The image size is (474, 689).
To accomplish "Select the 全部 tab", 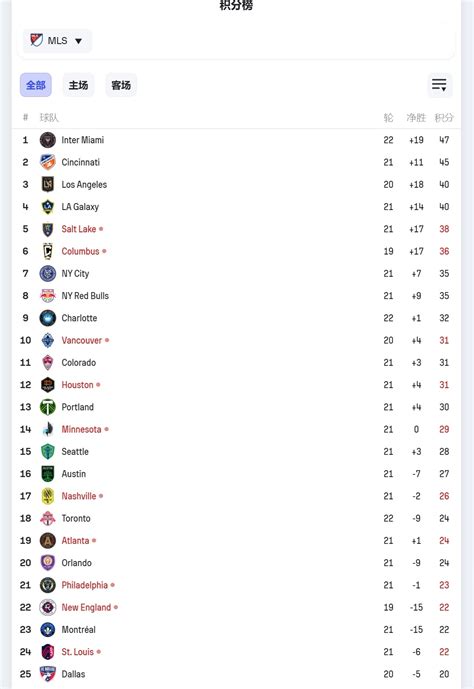I will pos(36,85).
